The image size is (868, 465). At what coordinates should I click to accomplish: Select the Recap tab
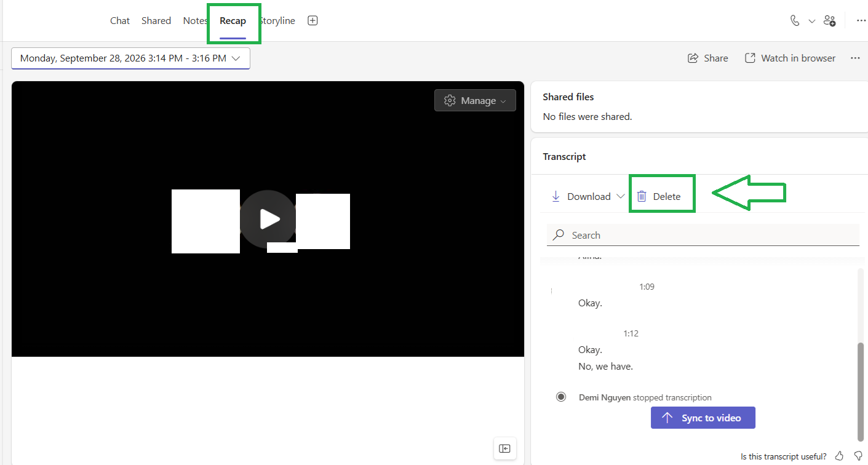(233, 20)
